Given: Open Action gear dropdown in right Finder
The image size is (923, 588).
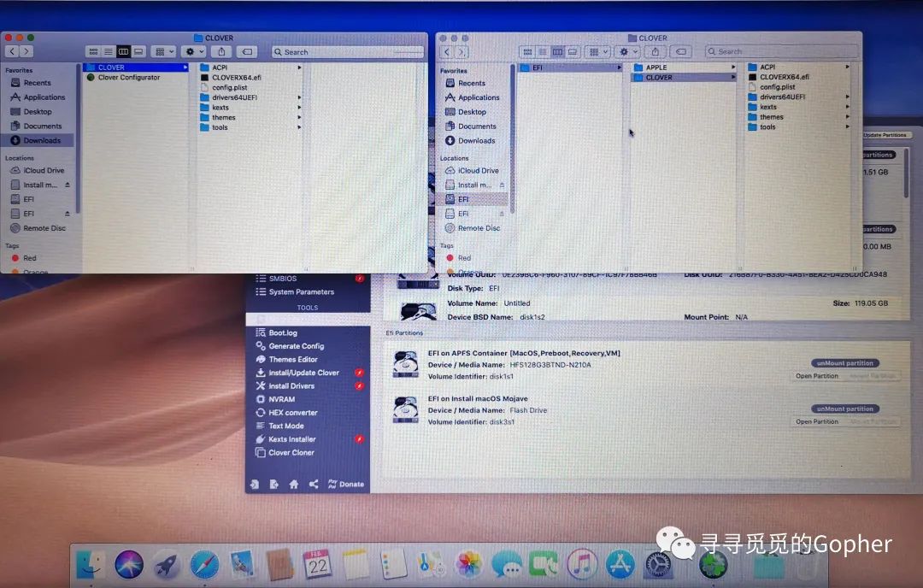Looking at the screenshot, I should click(x=627, y=52).
